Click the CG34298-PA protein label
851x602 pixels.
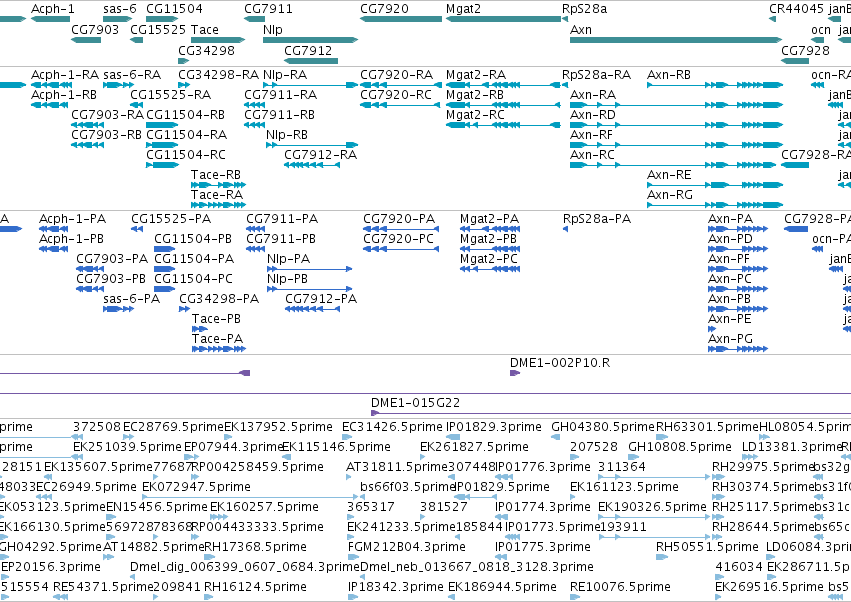pos(219,299)
